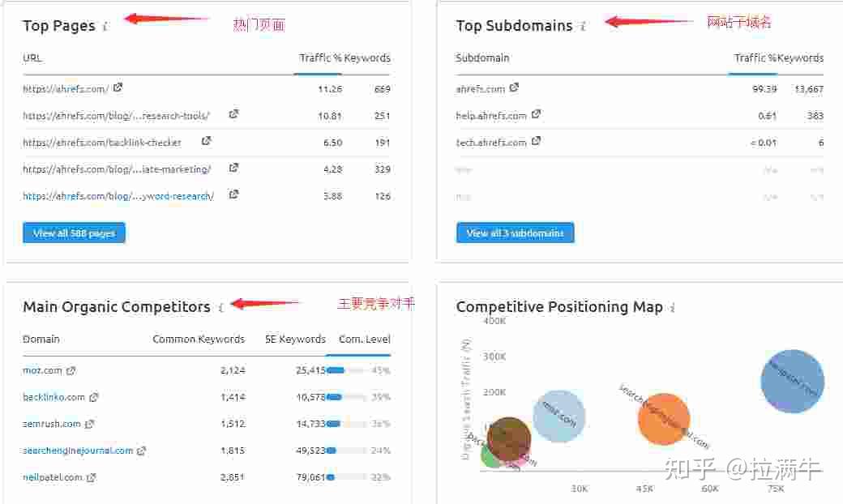The image size is (843, 504).
Task: Open the backlinko.com competitor link
Action: (51, 397)
